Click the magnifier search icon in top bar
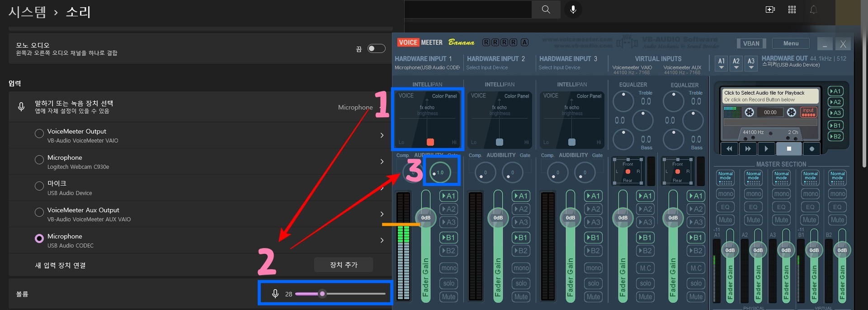The width and height of the screenshot is (868, 310). [x=546, y=10]
